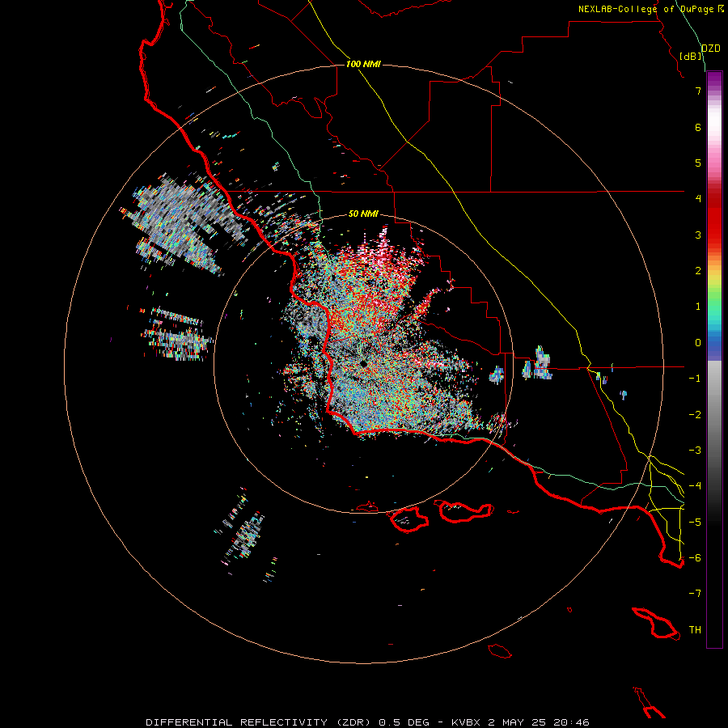Viewport: 728px width, 728px height.
Task: Click the 2 value on the color scale
Action: point(698,271)
